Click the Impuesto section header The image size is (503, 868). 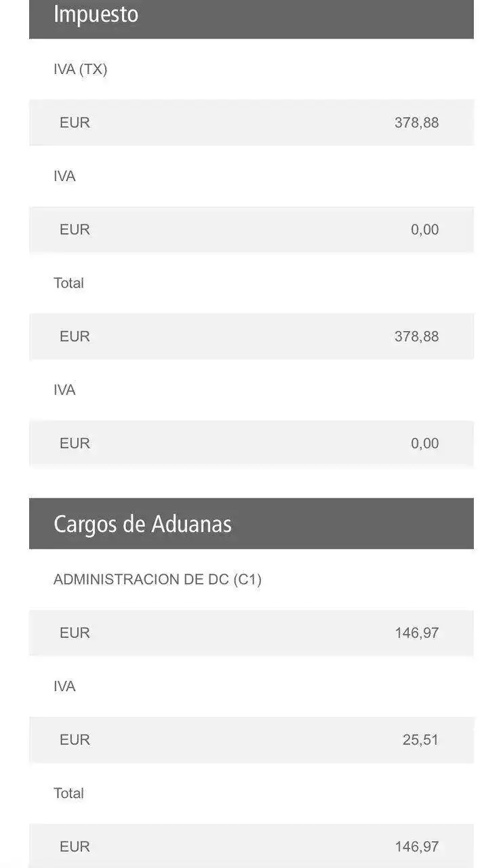tap(96, 15)
